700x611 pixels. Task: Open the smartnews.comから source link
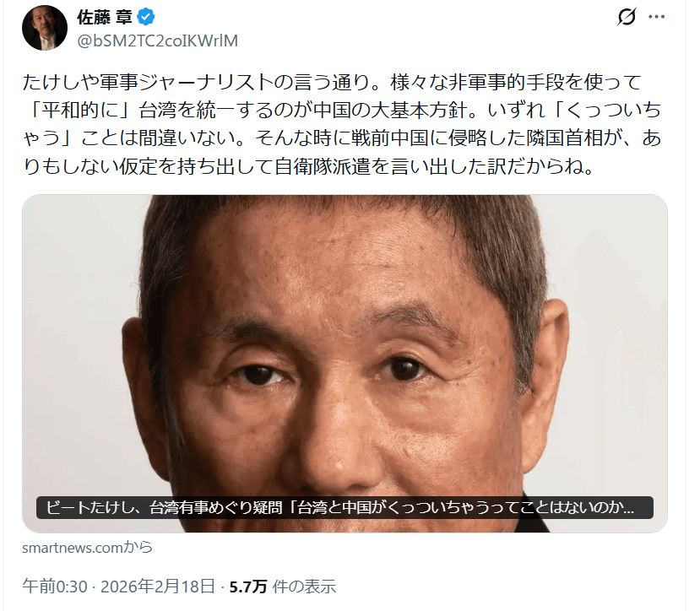tap(88, 547)
